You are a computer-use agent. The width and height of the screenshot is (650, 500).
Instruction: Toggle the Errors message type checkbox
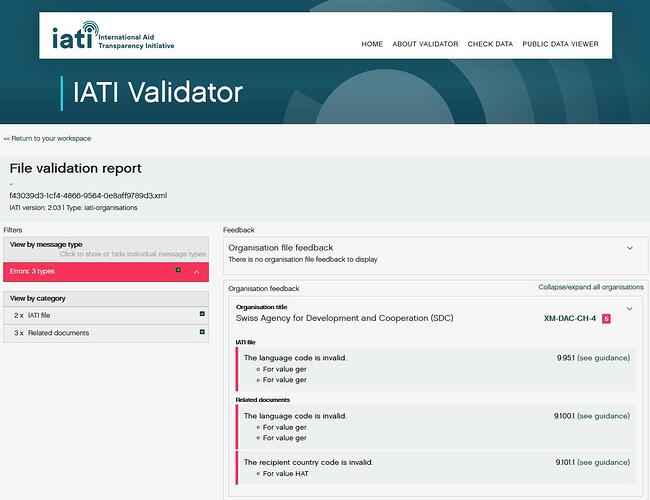pos(179,271)
